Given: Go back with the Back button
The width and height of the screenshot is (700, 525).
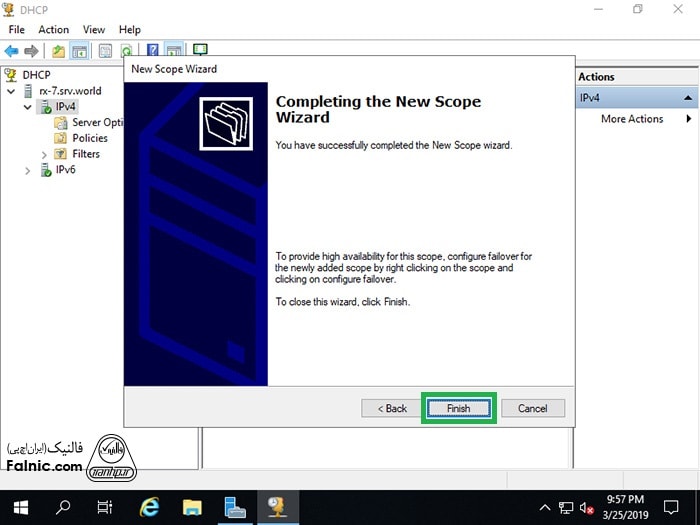Looking at the screenshot, I should pos(392,408).
